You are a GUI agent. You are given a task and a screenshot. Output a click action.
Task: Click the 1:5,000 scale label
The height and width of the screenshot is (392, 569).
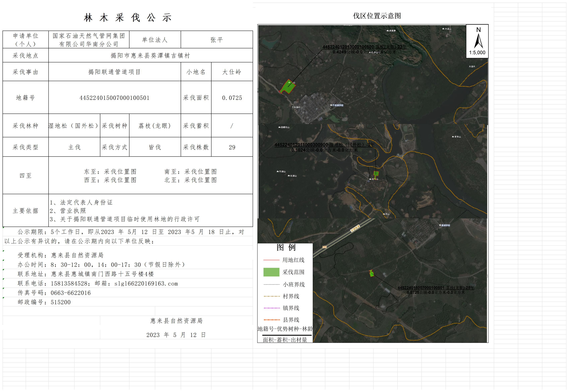click(x=477, y=53)
